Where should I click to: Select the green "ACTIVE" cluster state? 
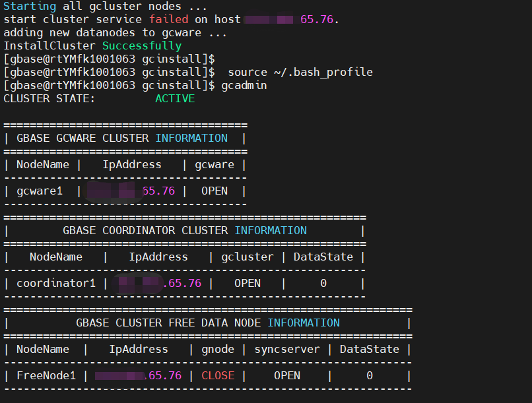click(175, 99)
